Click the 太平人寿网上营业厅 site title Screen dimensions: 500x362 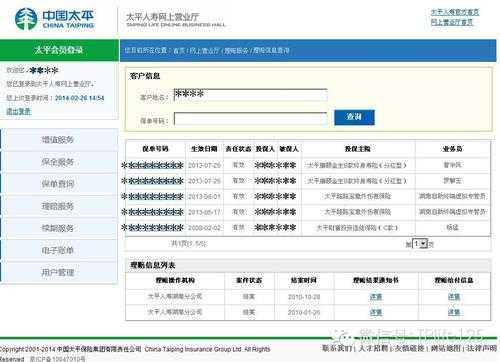click(163, 17)
